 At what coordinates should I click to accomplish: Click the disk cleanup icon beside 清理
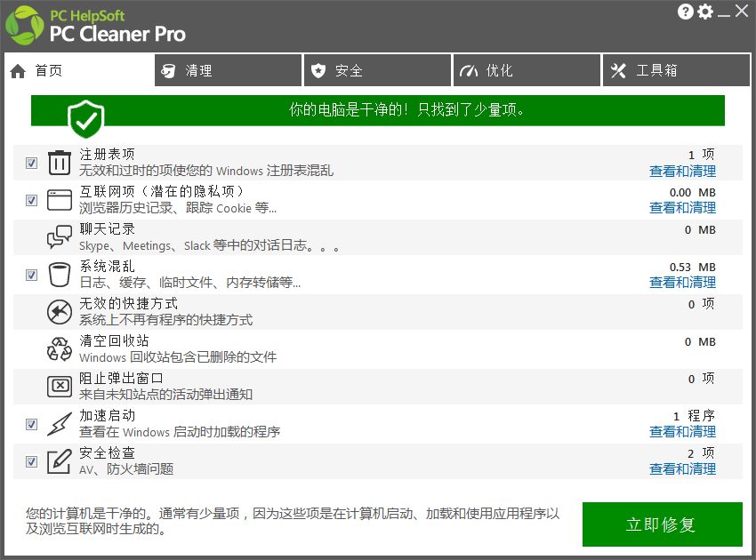tap(168, 71)
